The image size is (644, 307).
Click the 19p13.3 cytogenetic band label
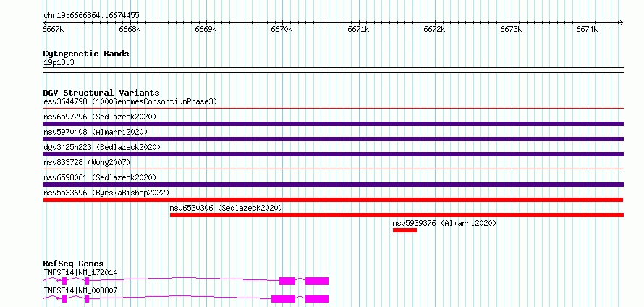pos(59,63)
